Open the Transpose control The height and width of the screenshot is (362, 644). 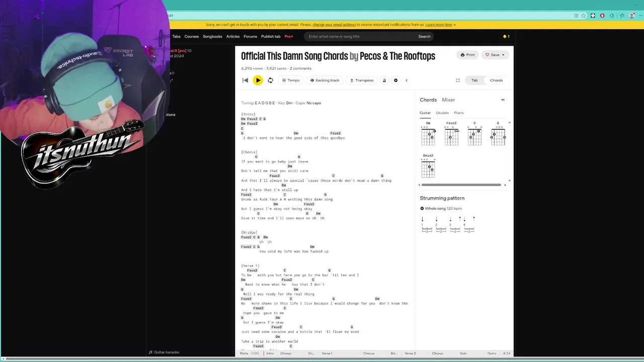coord(362,80)
